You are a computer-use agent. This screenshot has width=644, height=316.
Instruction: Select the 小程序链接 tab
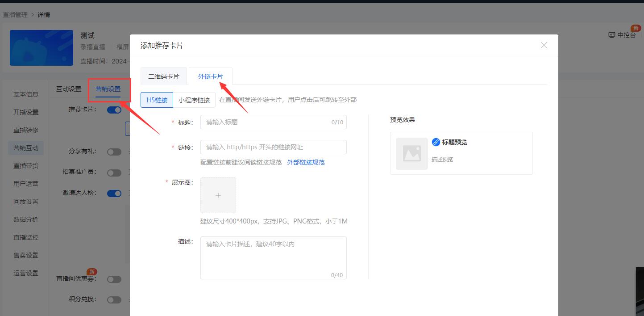coord(195,100)
